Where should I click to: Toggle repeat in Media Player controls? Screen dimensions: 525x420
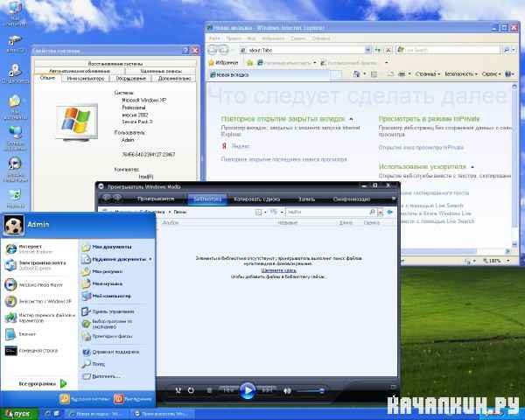click(191, 390)
